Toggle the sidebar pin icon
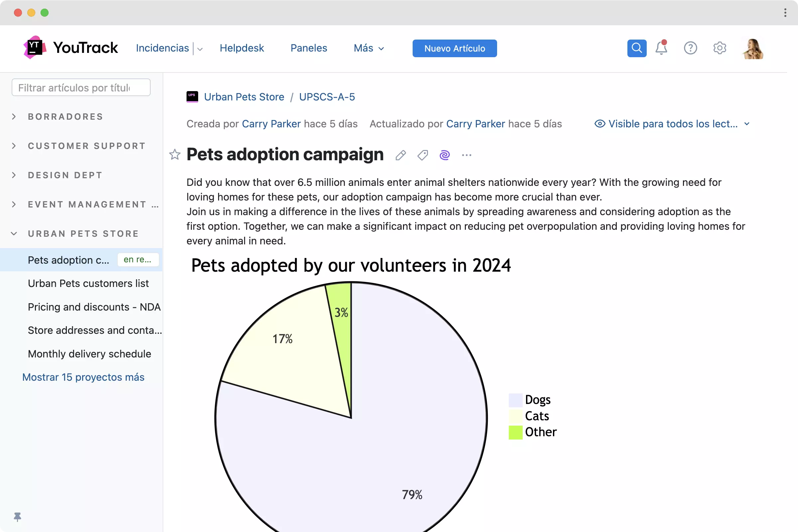The height and width of the screenshot is (532, 798). 17,517
